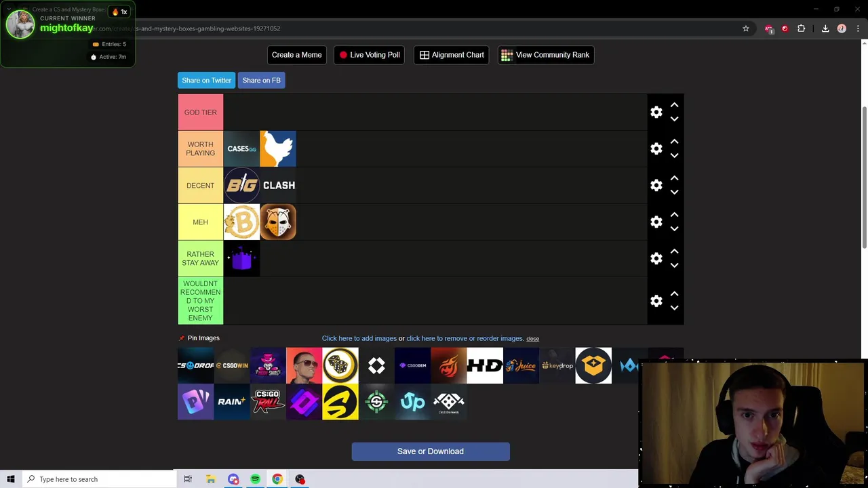Viewport: 868px width, 488px height.
Task: Open settings gear for RATHER STAY AWAY row
Action: (x=656, y=258)
